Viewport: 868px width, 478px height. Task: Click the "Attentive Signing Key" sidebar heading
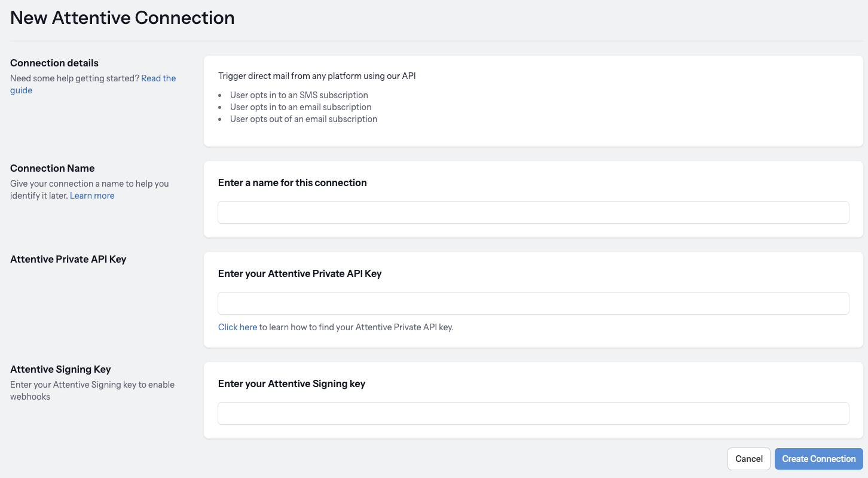[60, 369]
